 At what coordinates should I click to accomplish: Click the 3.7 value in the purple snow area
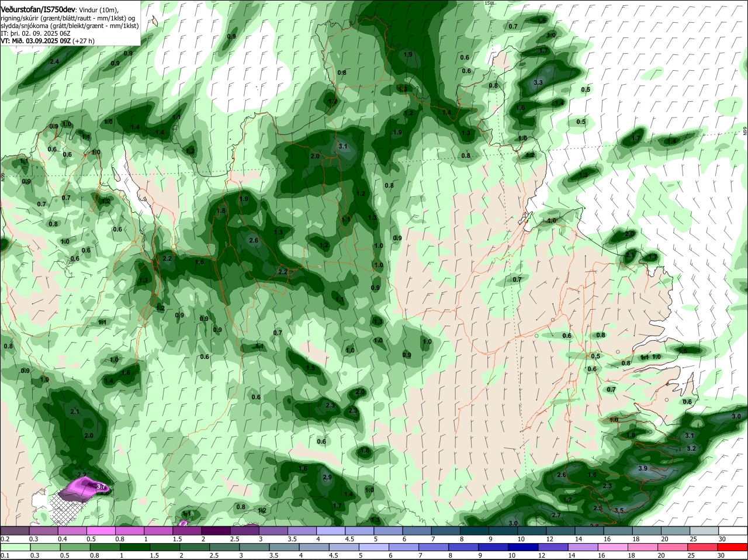(x=101, y=486)
